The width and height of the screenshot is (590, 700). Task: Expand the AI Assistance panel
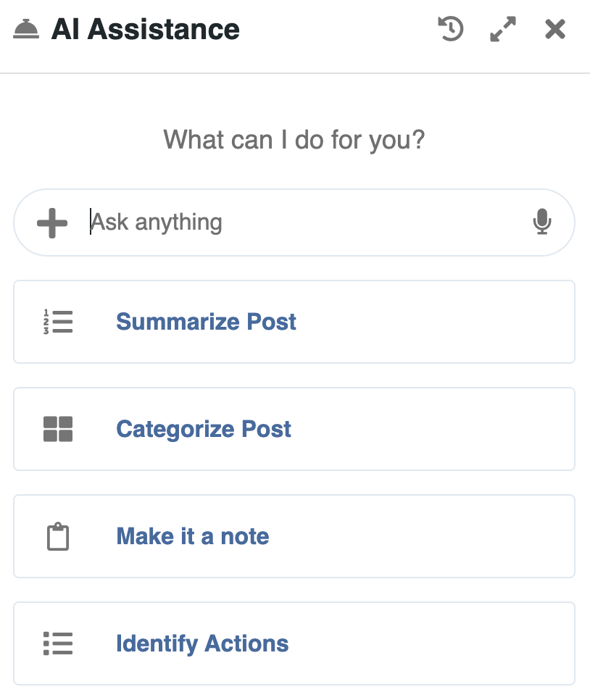point(503,30)
